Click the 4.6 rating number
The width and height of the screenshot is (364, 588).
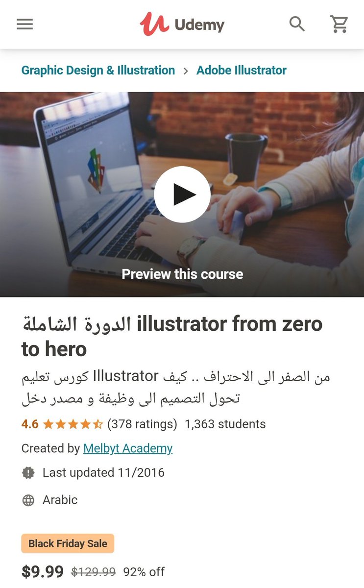point(30,424)
